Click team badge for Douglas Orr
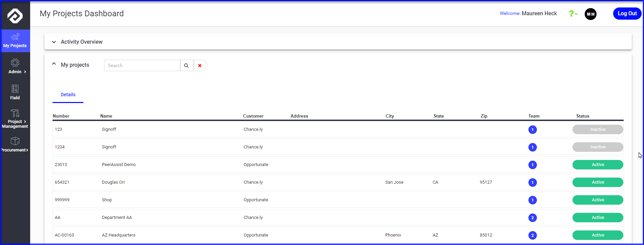Viewport: 644px width, 245px height. [532, 182]
